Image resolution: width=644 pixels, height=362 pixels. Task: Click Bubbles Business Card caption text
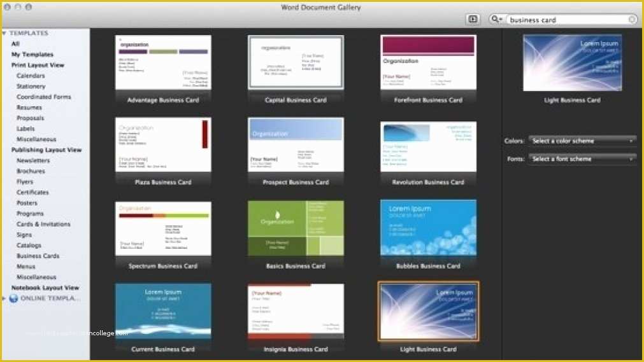coord(428,267)
